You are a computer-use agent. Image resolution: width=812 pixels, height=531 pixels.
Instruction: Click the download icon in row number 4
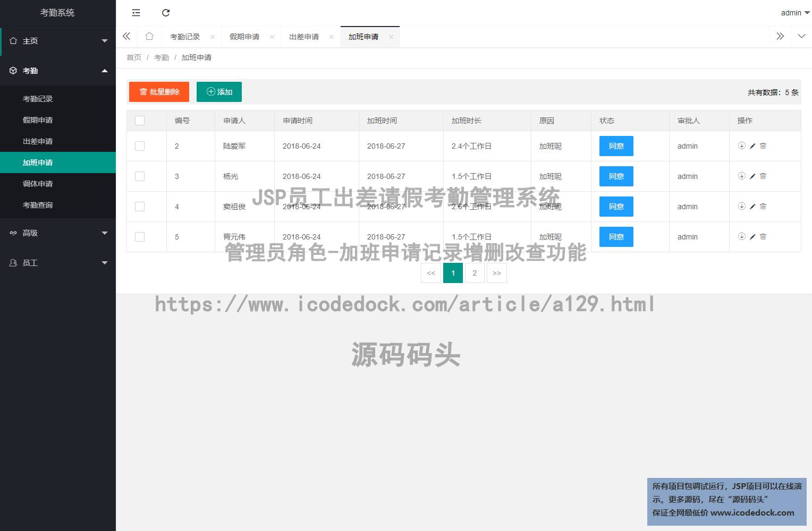point(742,206)
